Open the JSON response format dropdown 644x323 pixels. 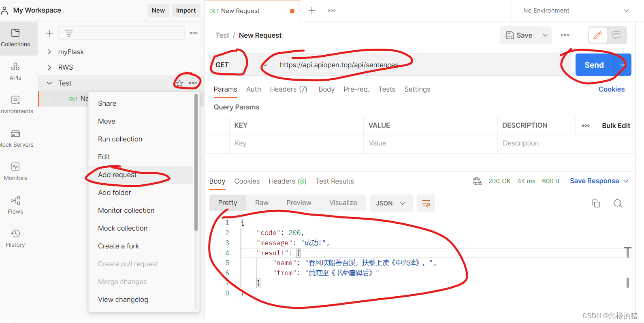(391, 203)
